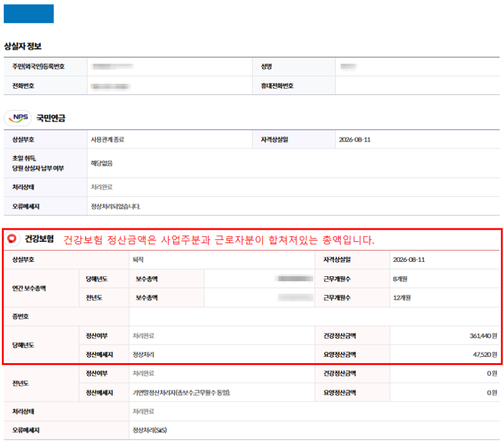Select the 12개월 근무개월수 value

coord(402,298)
